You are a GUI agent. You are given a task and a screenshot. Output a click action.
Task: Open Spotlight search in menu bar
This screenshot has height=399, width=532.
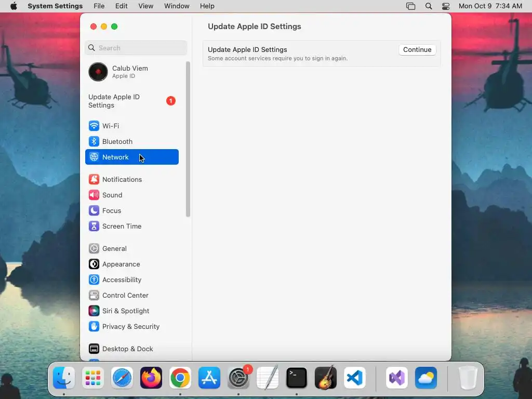click(429, 6)
